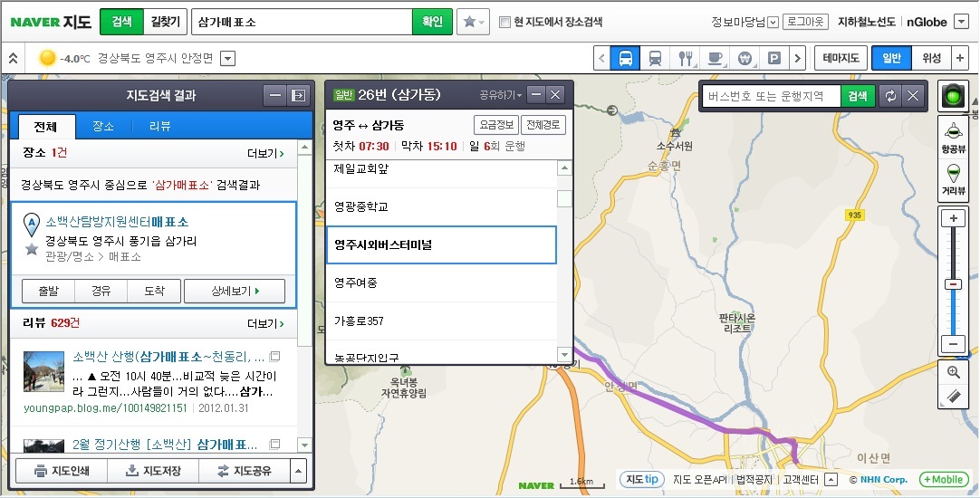Open 공유하기 share dropdown
Image resolution: width=980 pixels, height=498 pixels.
(500, 95)
